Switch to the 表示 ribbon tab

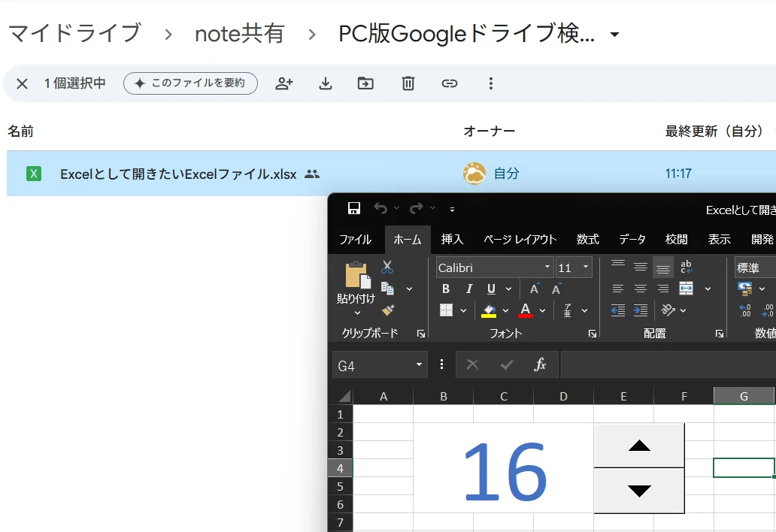click(x=719, y=239)
